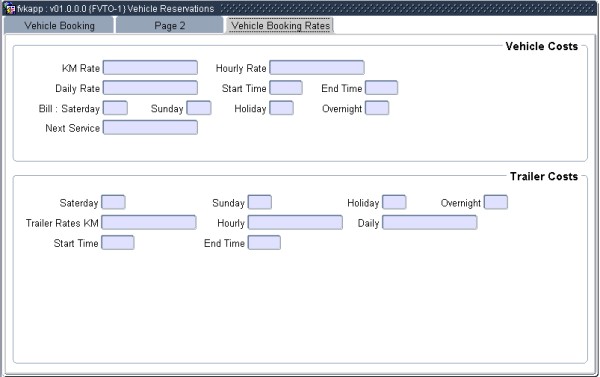This screenshot has height=377, width=600.
Task: Click the fvkapp window icon in title bar
Action: [x=11, y=8]
